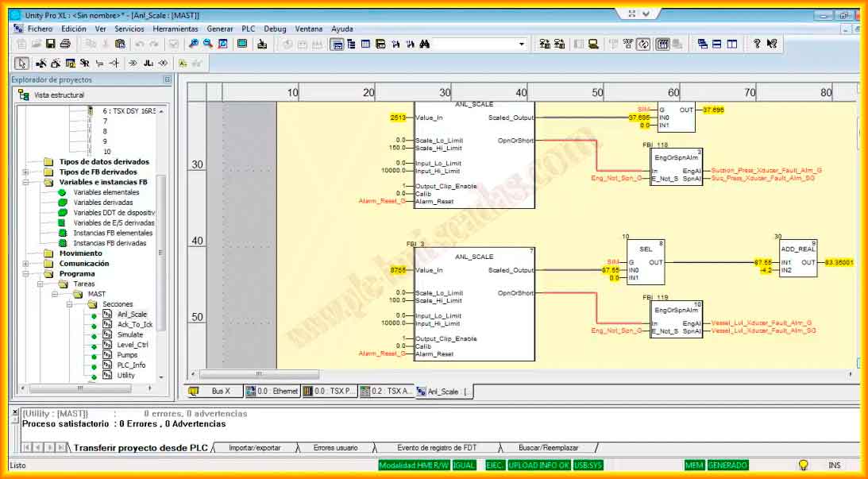Open the toolbar combo box dropdown

point(522,44)
